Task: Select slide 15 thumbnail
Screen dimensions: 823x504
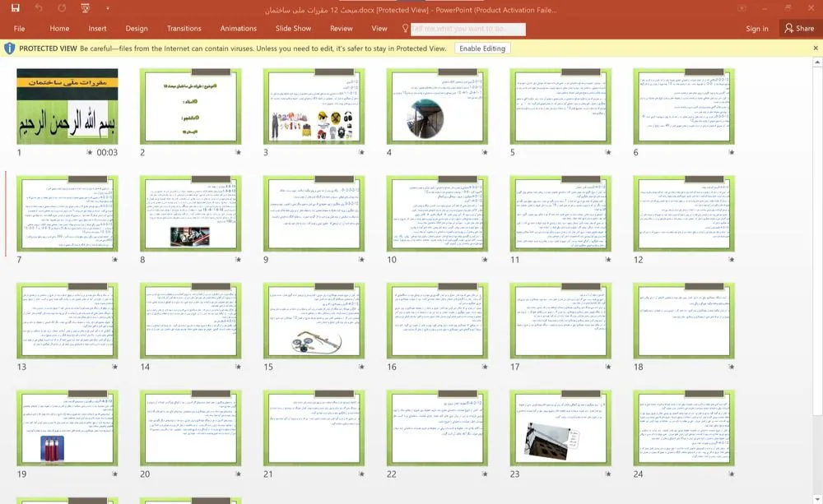Action: [314, 321]
